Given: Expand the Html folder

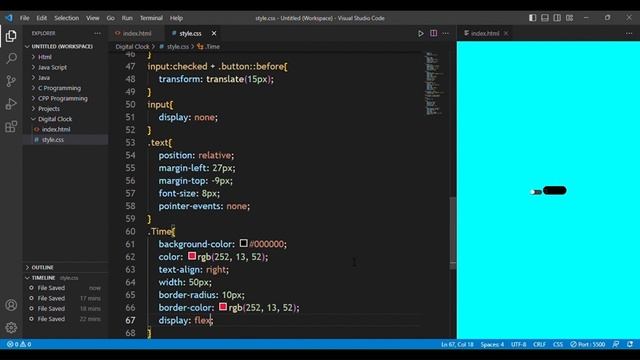Looking at the screenshot, I should [44, 57].
